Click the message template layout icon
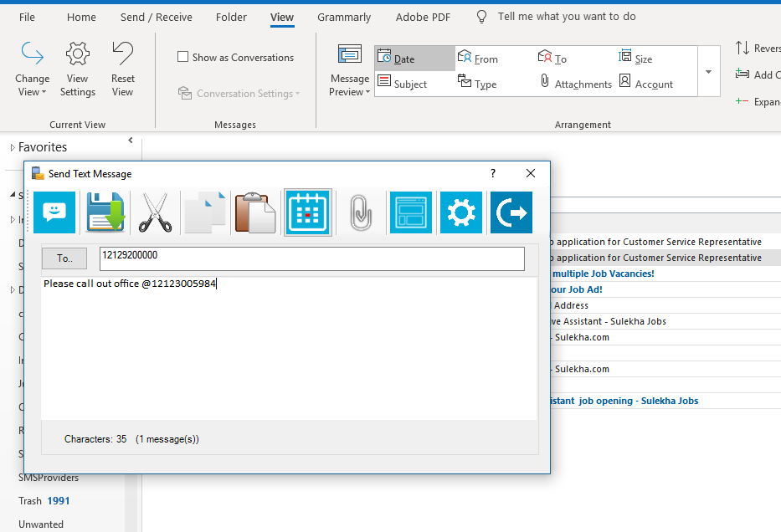Image resolution: width=781 pixels, height=532 pixels. click(411, 212)
